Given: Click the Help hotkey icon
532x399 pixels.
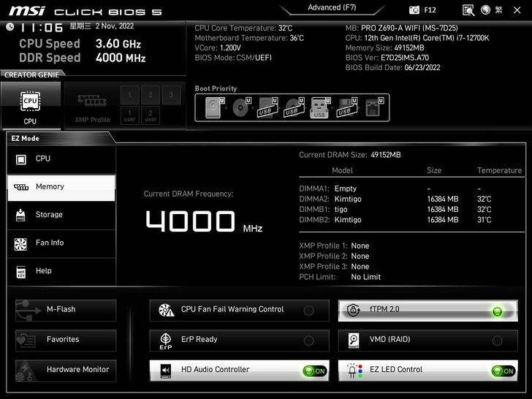Looking at the screenshot, I should click(x=21, y=272).
